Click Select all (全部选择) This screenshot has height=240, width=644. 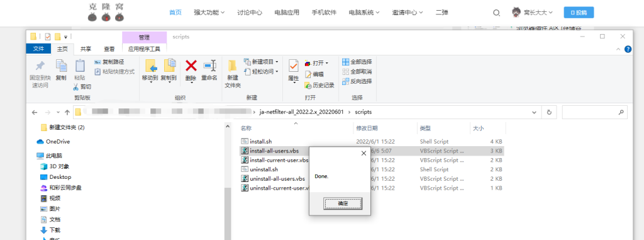coord(357,62)
